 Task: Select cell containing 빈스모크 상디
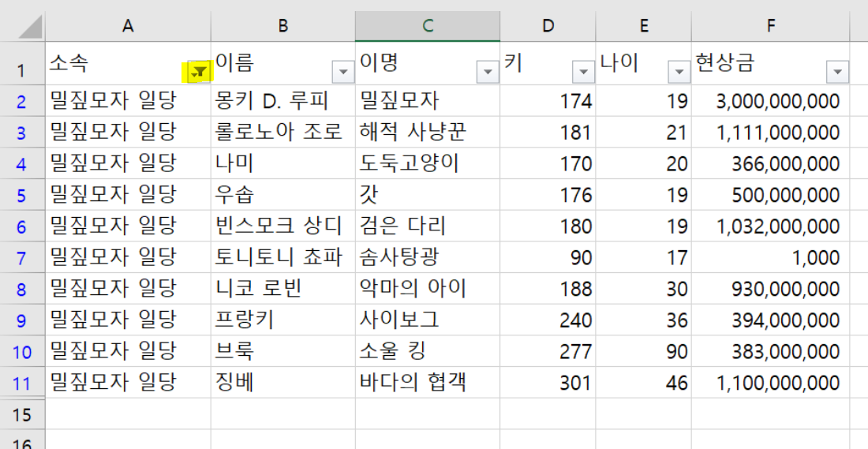tap(282, 226)
